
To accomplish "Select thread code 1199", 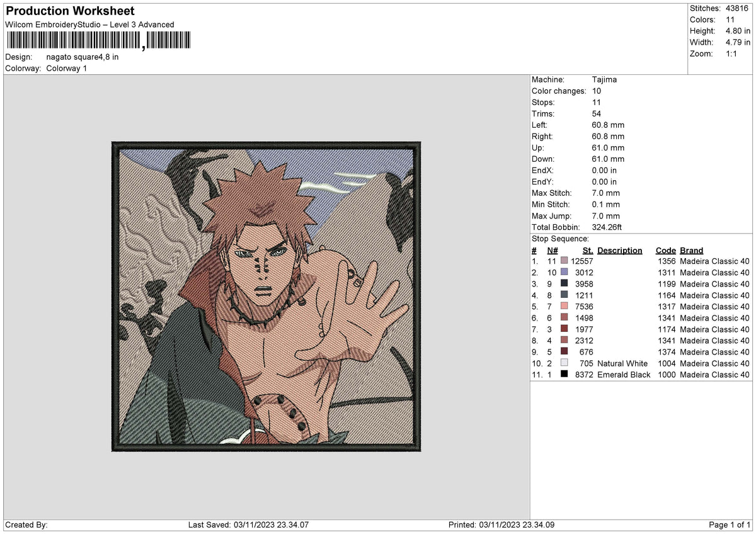I will pos(667,284).
